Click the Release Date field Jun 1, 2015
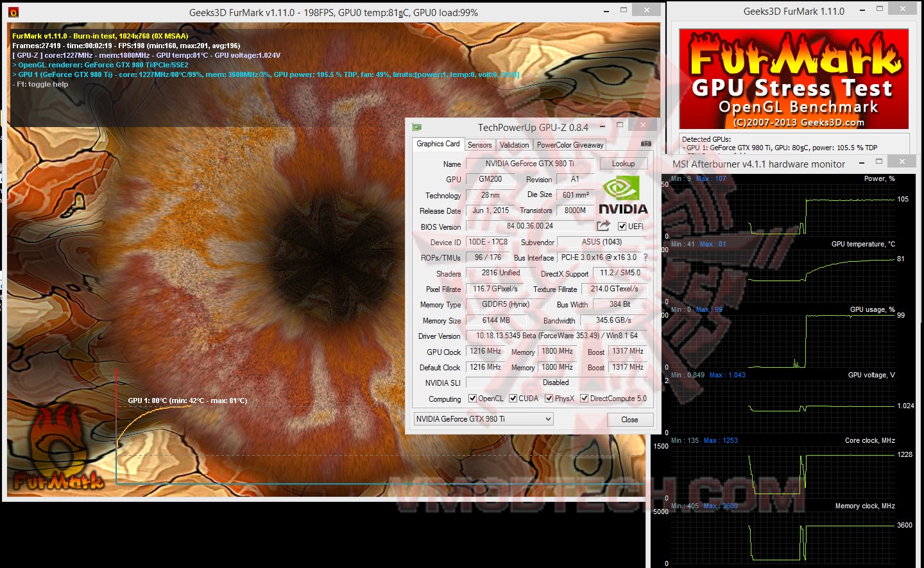The width and height of the screenshot is (924, 568). 491,211
